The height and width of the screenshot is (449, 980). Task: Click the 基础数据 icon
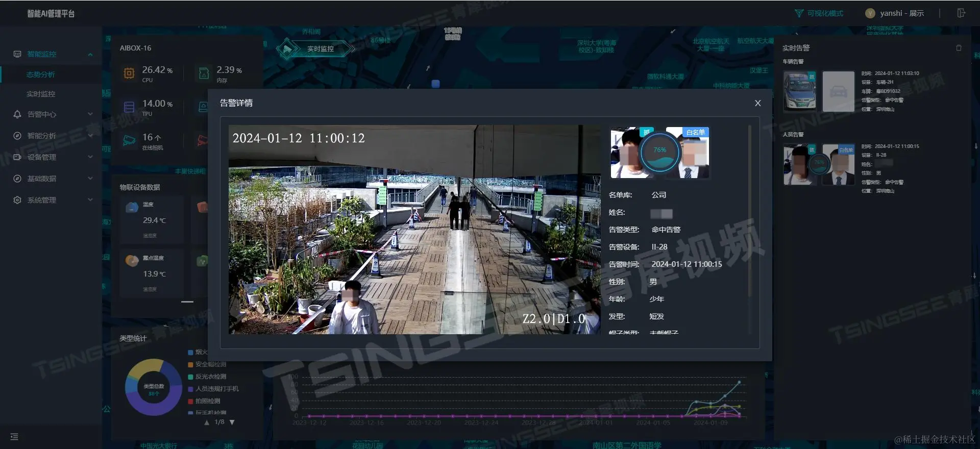tap(17, 179)
